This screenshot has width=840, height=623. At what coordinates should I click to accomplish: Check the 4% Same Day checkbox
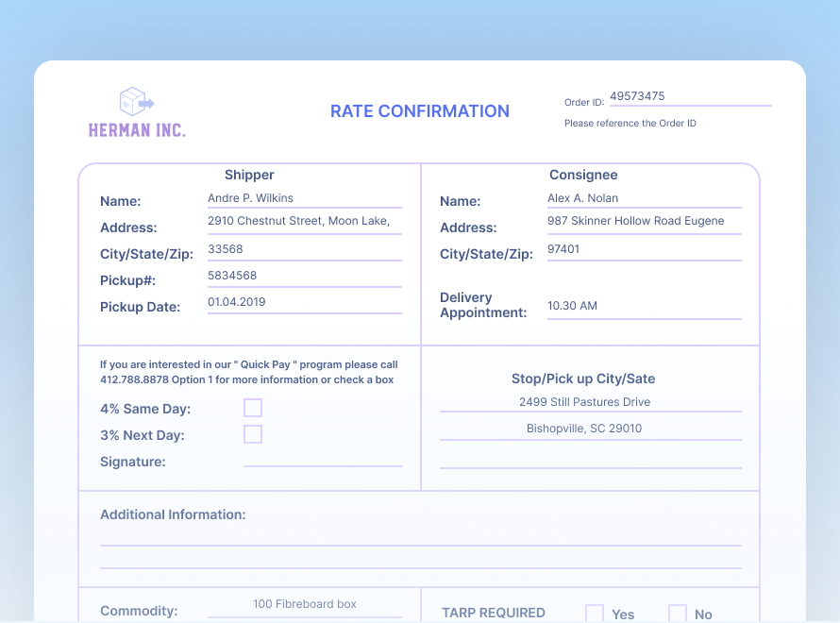tap(253, 408)
